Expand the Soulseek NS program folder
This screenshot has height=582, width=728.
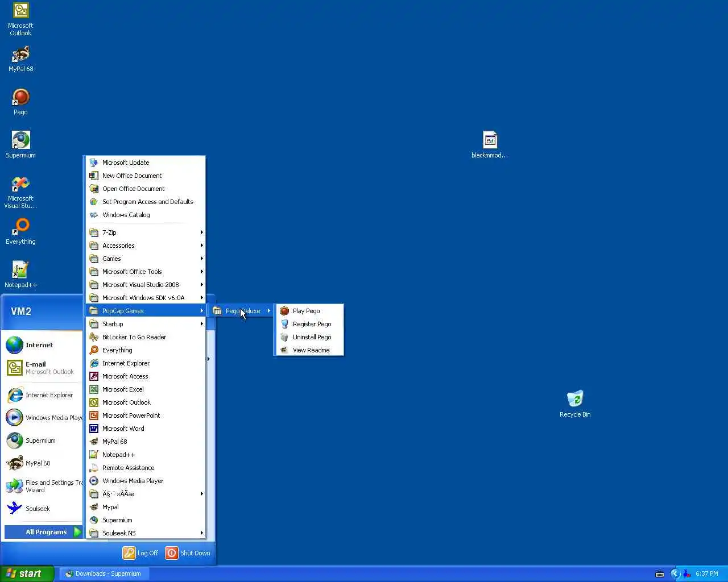pyautogui.click(x=146, y=533)
